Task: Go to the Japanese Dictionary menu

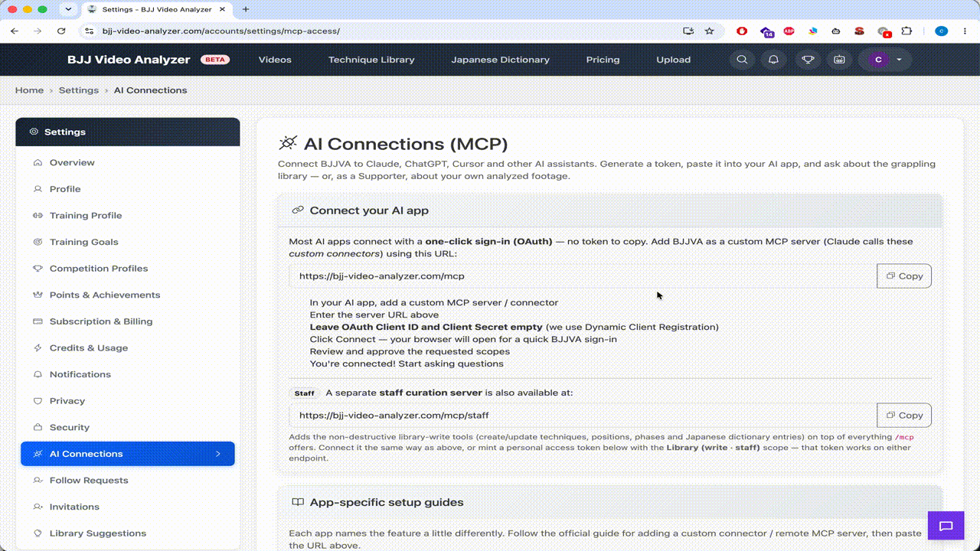Action: tap(500, 60)
